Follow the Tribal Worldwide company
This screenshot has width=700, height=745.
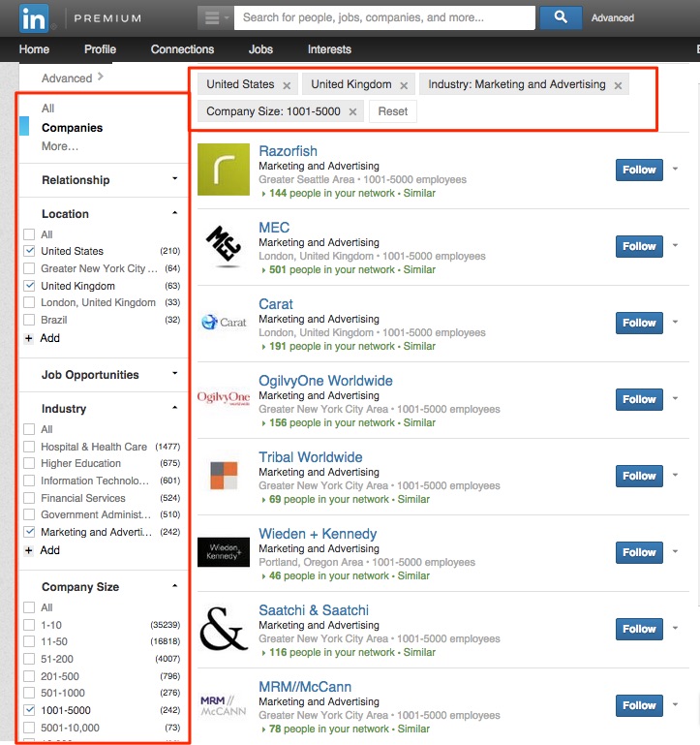point(639,476)
